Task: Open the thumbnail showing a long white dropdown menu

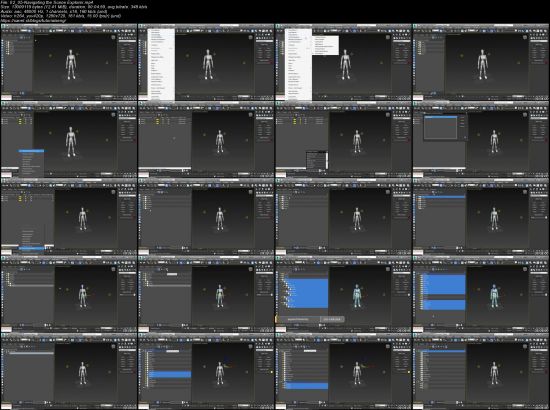Action: 206,62
